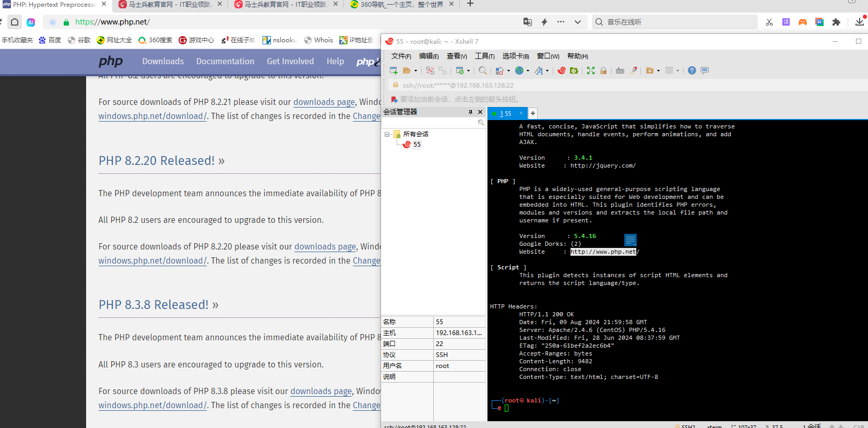868x428 pixels.
Task: Switch to the 360导航 browser tab
Action: coord(402,5)
